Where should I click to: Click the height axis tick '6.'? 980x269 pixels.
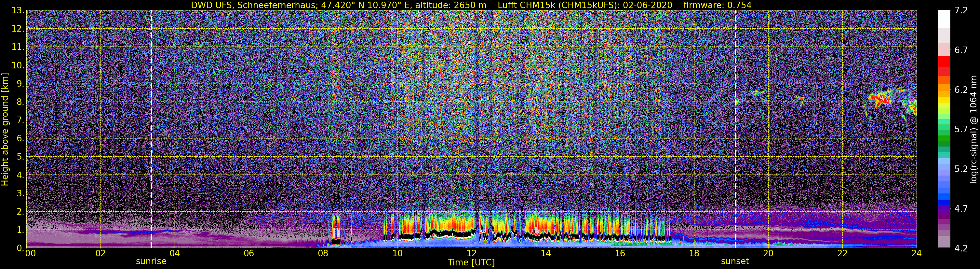pyautogui.click(x=20, y=139)
